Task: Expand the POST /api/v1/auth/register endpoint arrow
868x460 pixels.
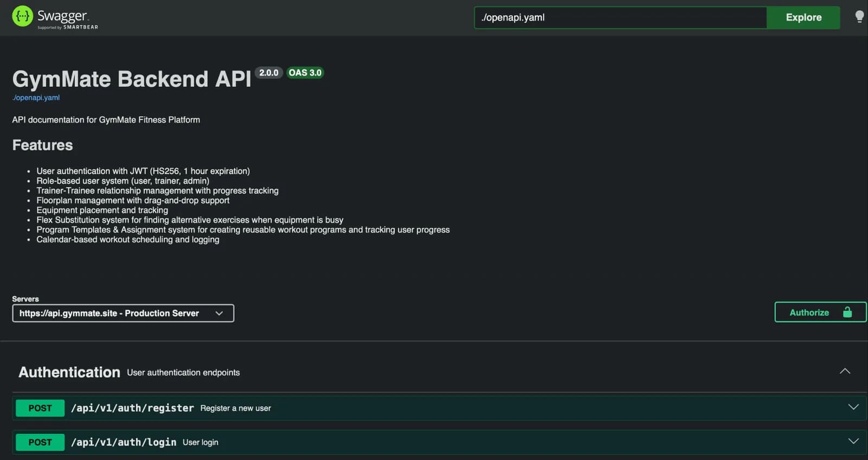Action: coord(853,407)
